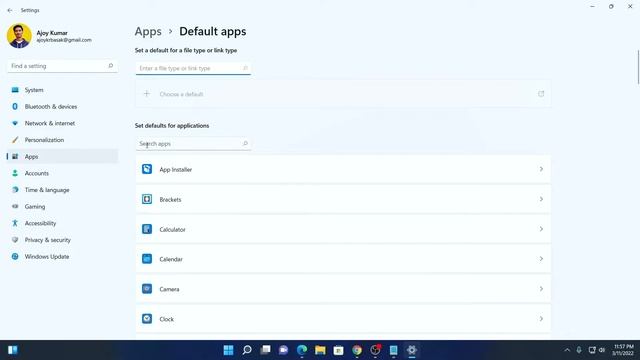Click the Bluetooth icon in sidebar
The image size is (640, 360).
click(x=15, y=107)
